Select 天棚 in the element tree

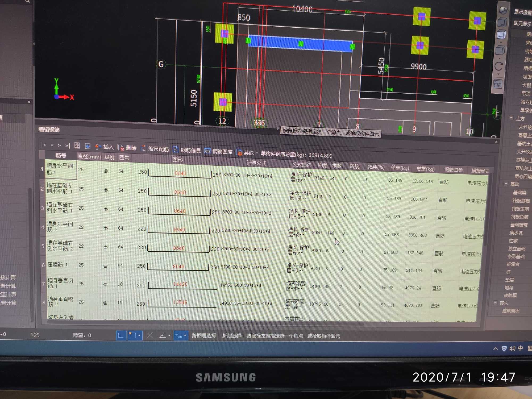[527, 85]
